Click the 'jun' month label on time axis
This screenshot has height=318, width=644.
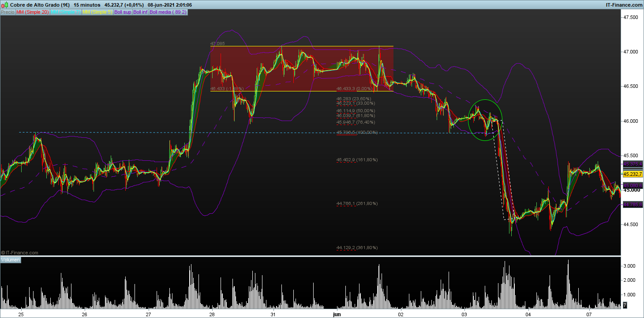tap(337, 314)
